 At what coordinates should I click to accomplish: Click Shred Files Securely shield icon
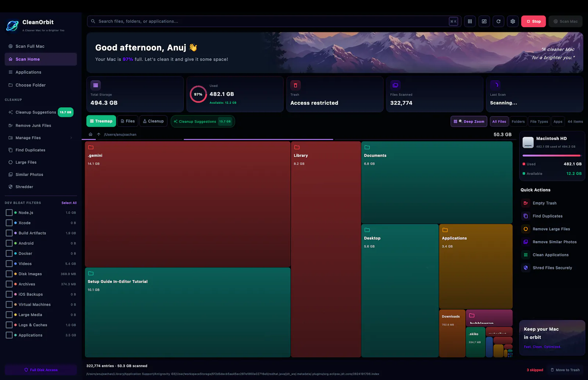[x=526, y=268]
